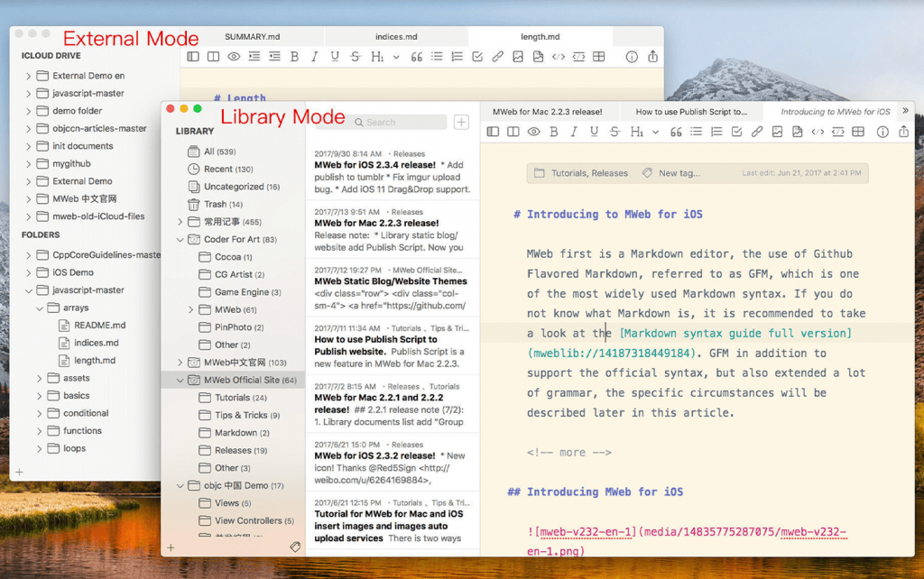Screen dimensions: 924x579
Task: Open heading level dropdown in Library Mode
Action: 655,133
